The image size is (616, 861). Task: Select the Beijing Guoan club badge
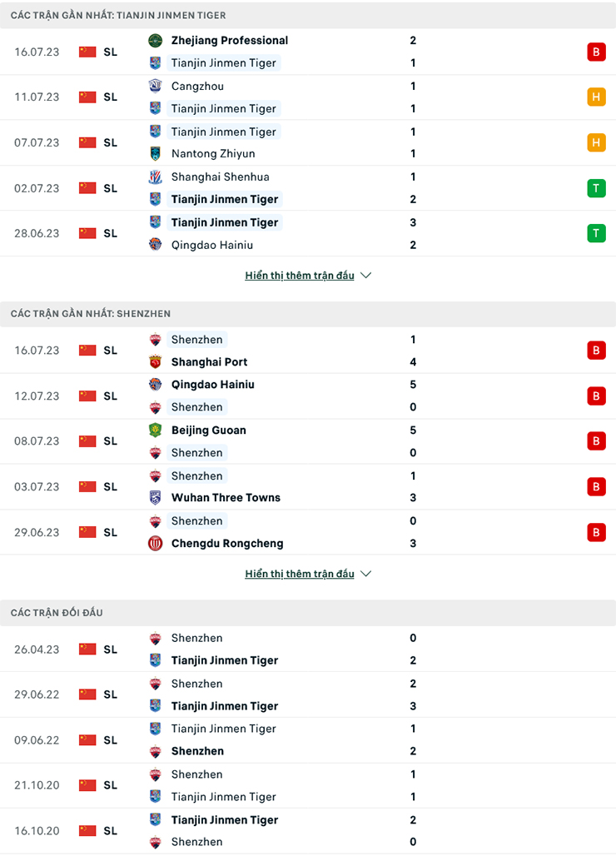pos(155,430)
